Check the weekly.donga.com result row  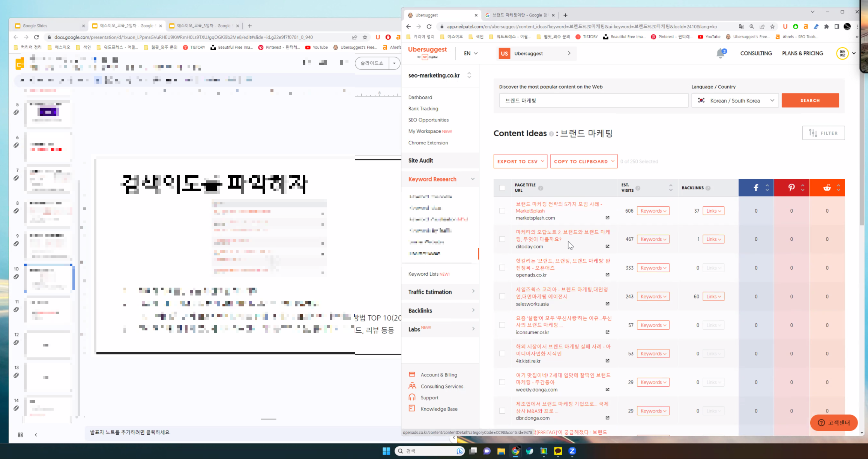pyautogui.click(x=502, y=382)
